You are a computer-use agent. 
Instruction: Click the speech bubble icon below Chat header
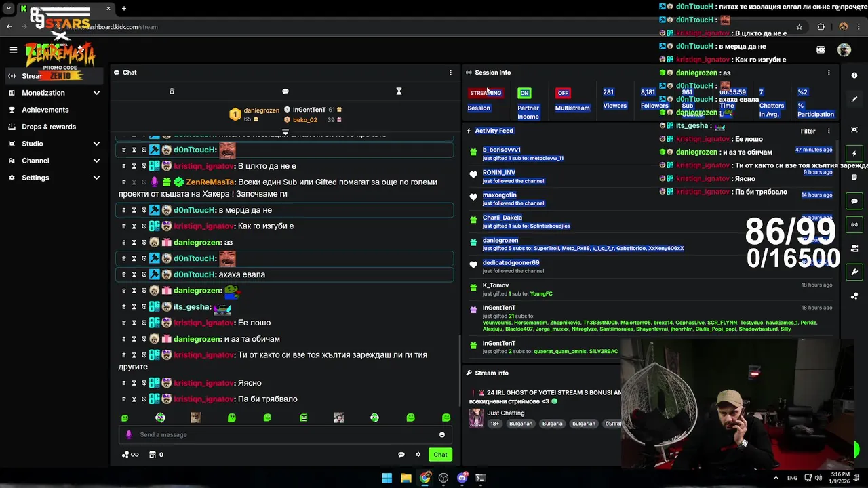click(285, 91)
